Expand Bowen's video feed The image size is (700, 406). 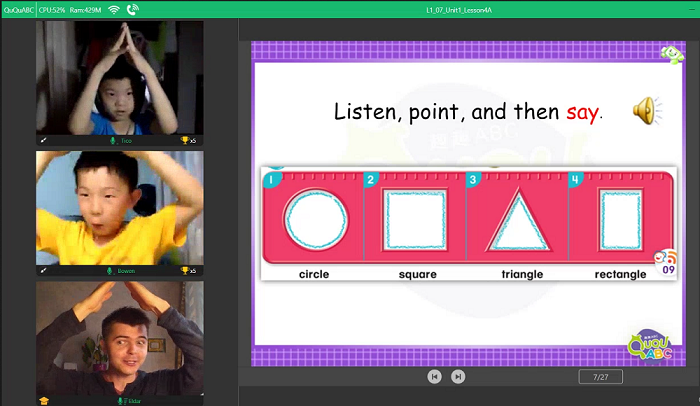pos(43,271)
